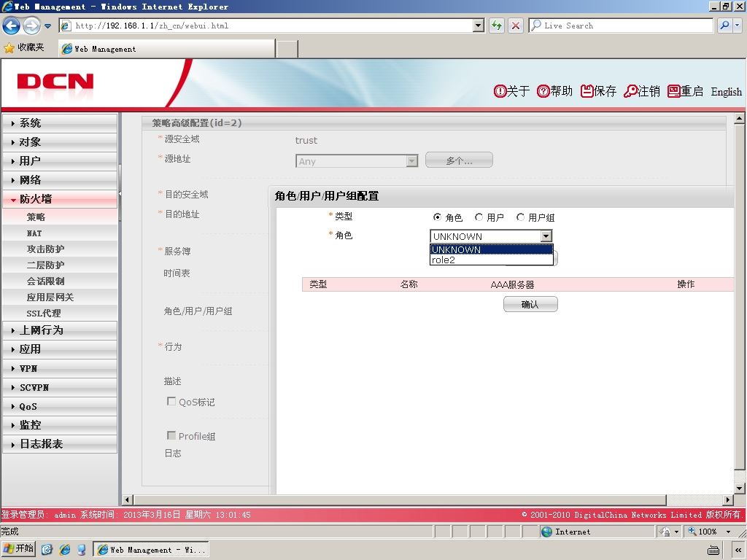Screen dimensions: 747x560
Task: Click the 确认 button
Action: [530, 304]
